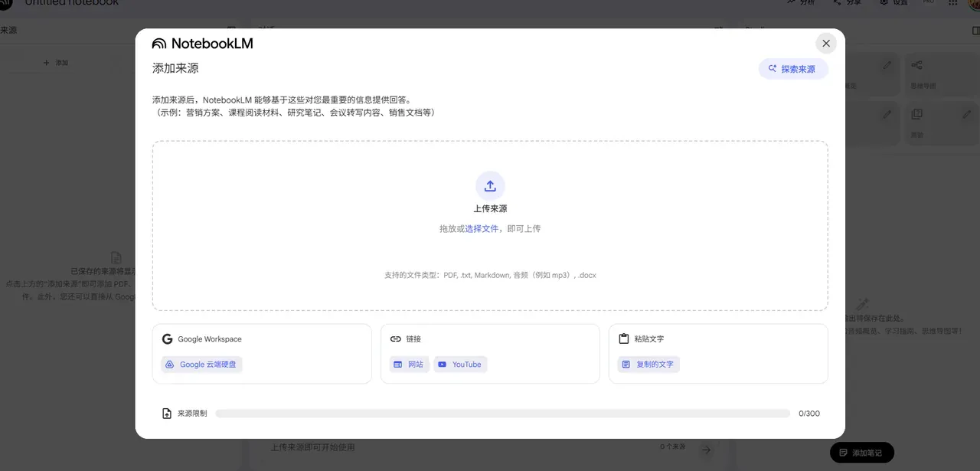The height and width of the screenshot is (471, 980).
Task: Click the edit pencil left of 测验 card
Action: 887,115
